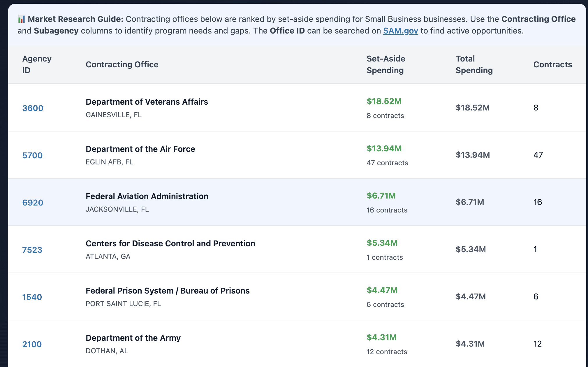
Task: Open agency ID 5700 link
Action: tap(32, 155)
